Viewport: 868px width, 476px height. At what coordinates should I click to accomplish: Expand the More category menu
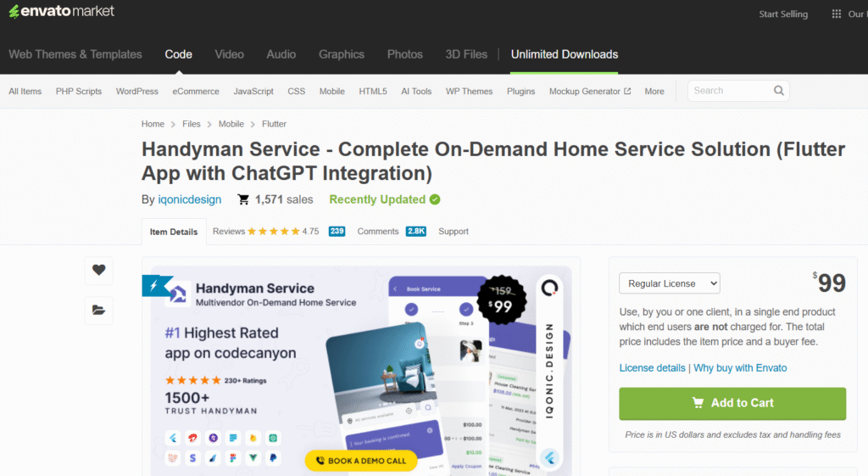click(x=654, y=92)
